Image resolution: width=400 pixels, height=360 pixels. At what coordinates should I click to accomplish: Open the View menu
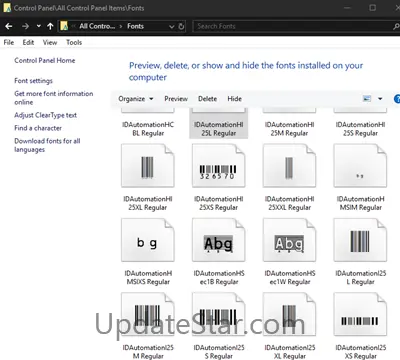50,42
